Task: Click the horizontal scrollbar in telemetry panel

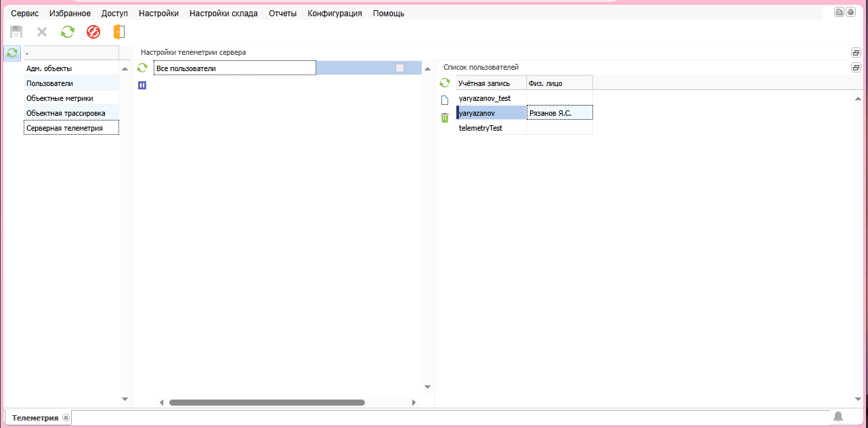Action: 267,402
